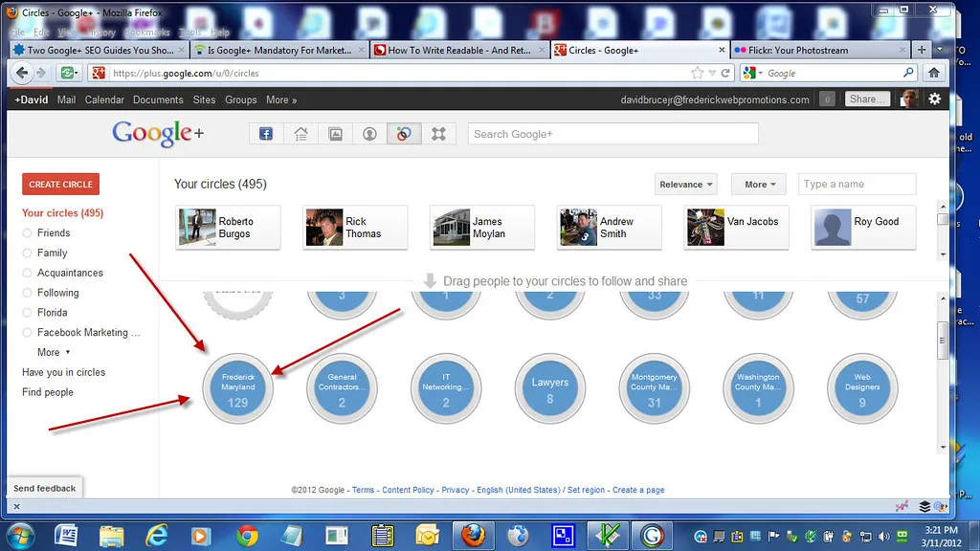
Task: Open the notifications count box
Action: coord(827,99)
